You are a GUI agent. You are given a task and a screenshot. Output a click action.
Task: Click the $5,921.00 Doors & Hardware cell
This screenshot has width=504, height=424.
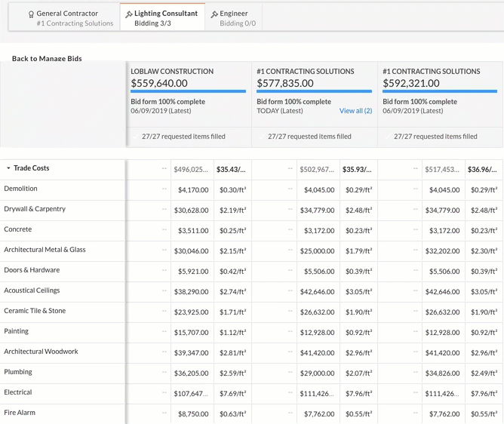tap(192, 272)
